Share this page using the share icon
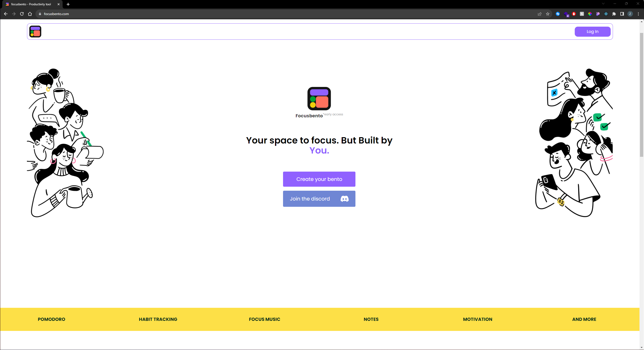The width and height of the screenshot is (644, 350). point(539,14)
